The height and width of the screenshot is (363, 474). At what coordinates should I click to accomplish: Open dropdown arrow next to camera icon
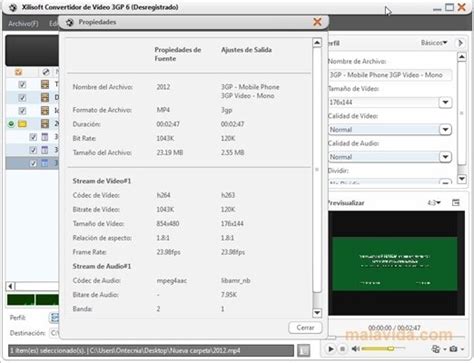[x=462, y=349]
